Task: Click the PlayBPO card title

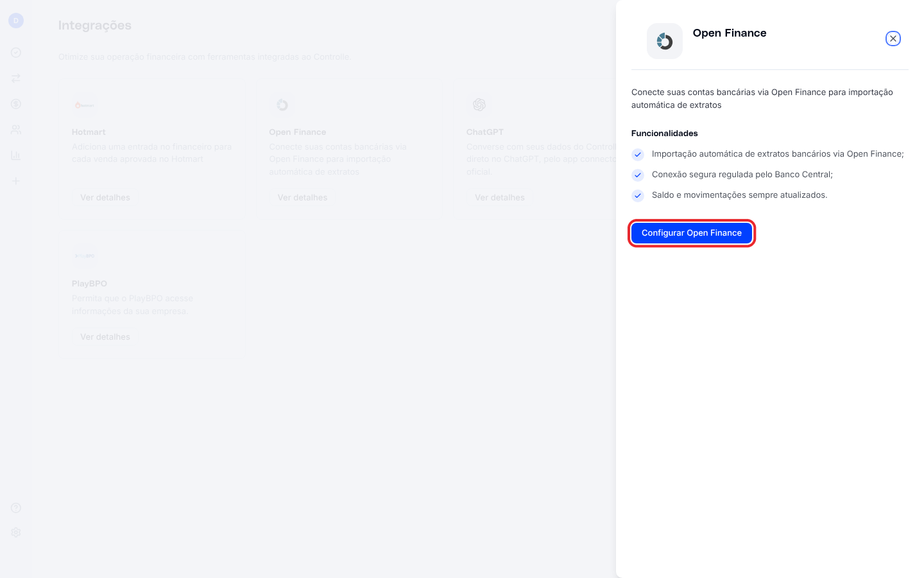Action: pyautogui.click(x=89, y=284)
